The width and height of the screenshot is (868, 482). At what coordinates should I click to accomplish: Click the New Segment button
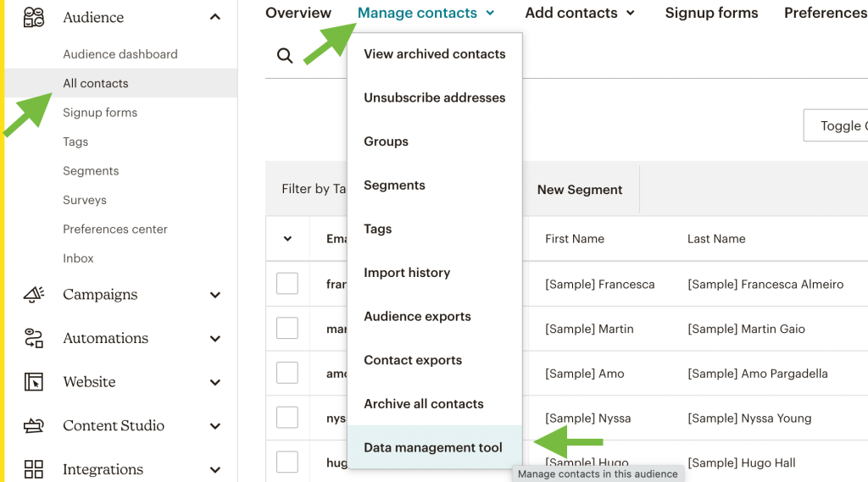coord(580,190)
